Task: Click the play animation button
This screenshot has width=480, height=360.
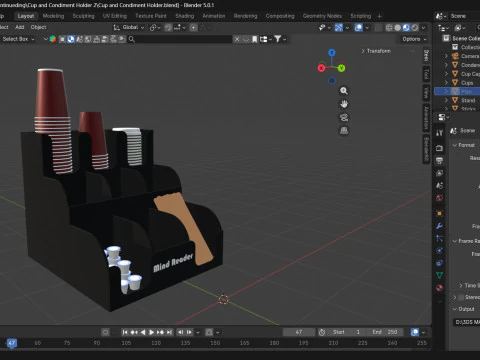Action: (151, 332)
